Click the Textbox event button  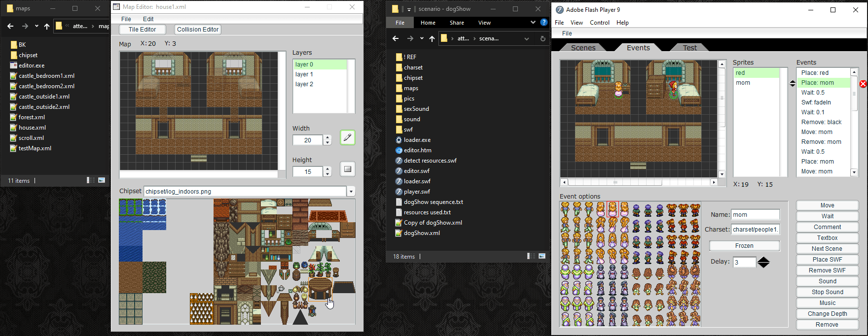827,238
